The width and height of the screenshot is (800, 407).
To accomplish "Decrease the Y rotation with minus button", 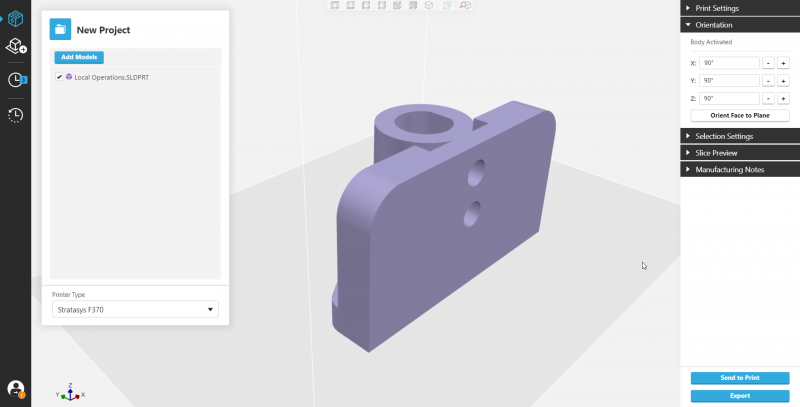I will click(x=768, y=81).
